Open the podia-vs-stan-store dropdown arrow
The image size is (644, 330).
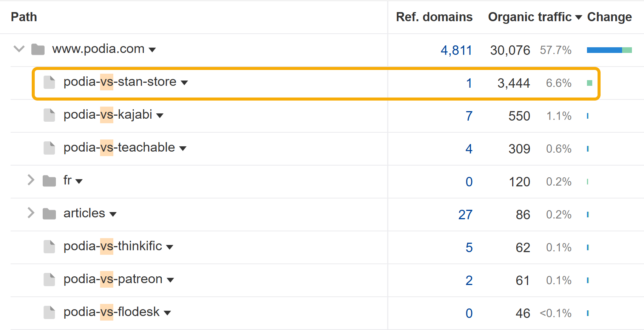click(x=184, y=83)
